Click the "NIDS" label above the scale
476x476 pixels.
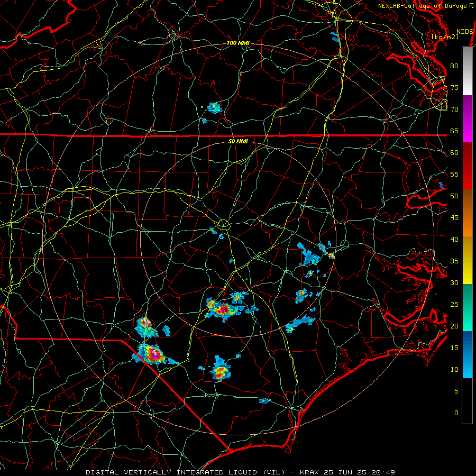pos(465,32)
